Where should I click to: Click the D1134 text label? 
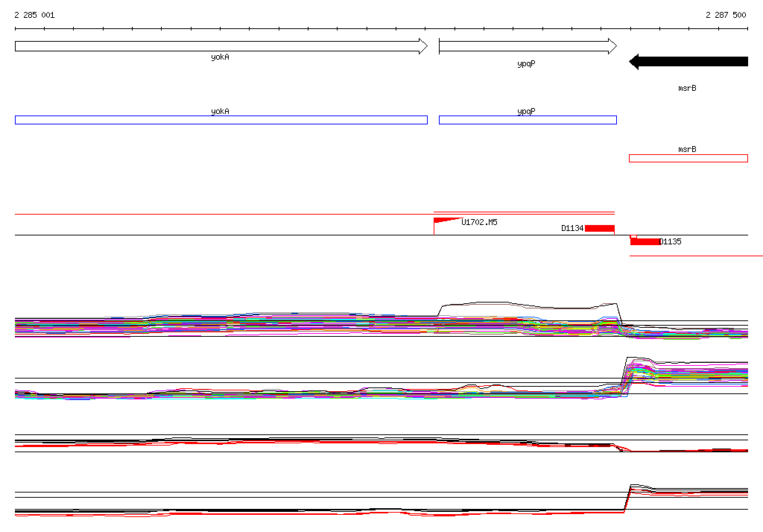click(572, 229)
